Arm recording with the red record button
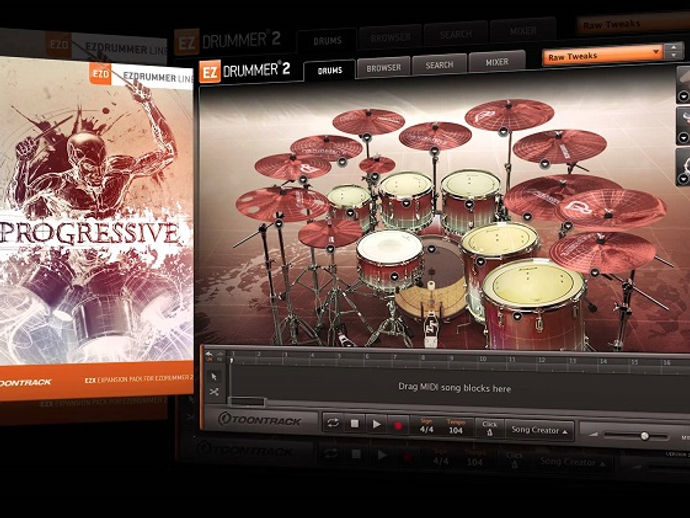 click(x=398, y=426)
